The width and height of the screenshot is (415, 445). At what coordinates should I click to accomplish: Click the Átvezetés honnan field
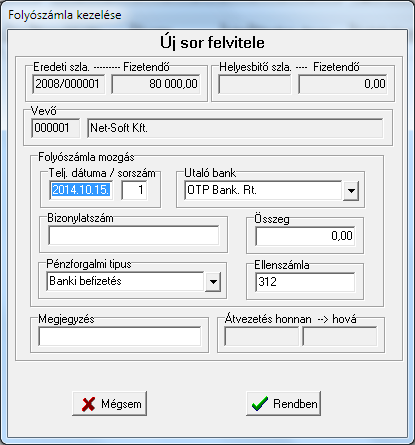(x=261, y=336)
